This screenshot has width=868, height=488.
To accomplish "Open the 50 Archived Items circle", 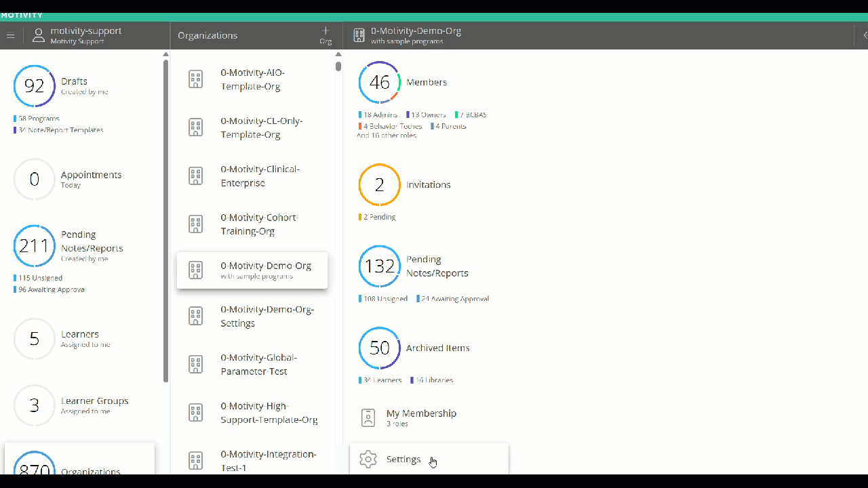I will (x=380, y=348).
